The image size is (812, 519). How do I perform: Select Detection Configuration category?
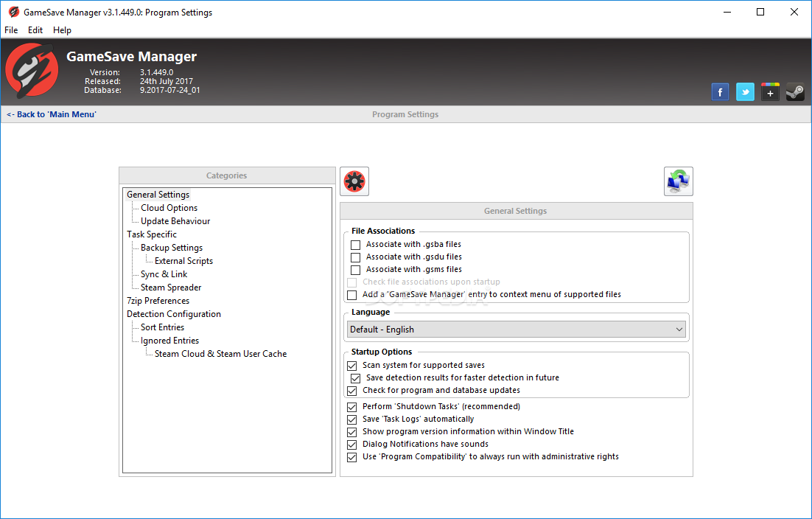[173, 314]
